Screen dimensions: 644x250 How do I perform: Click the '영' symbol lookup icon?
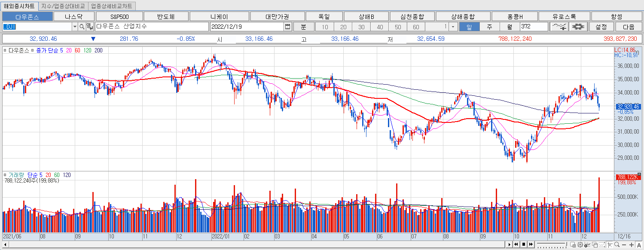pyautogui.click(x=89, y=27)
